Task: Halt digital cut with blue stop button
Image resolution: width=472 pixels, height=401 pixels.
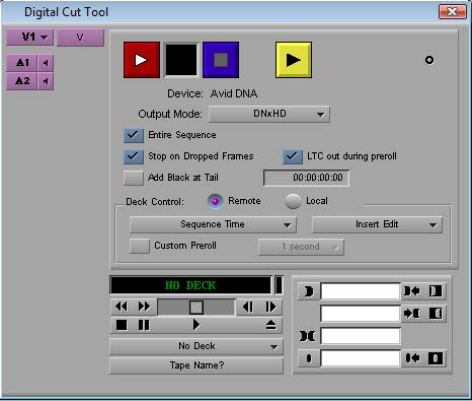Action: [221, 60]
